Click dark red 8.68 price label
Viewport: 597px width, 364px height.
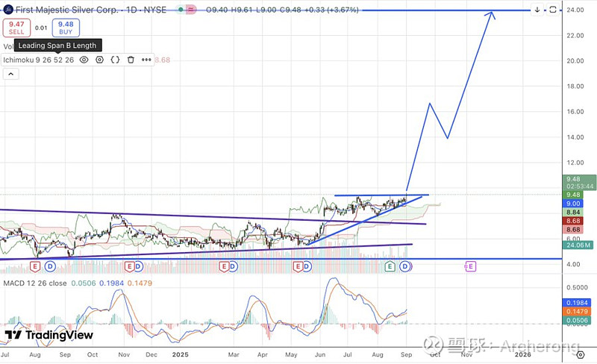[x=573, y=221]
